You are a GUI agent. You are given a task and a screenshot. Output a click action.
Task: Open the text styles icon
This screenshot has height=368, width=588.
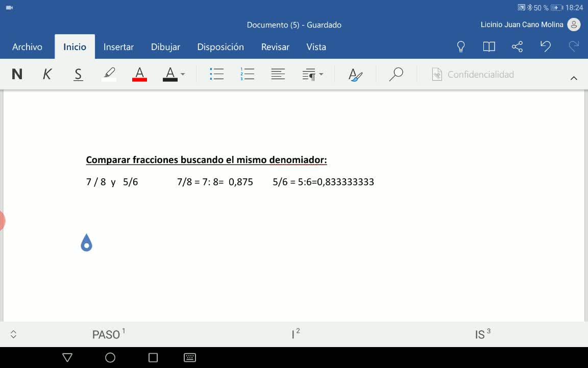pyautogui.click(x=355, y=75)
